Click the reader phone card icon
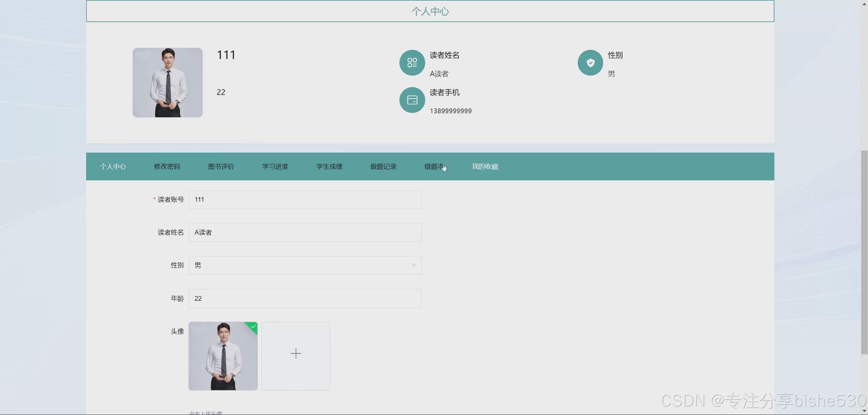Screen dimensions: 868x415 click(x=412, y=100)
